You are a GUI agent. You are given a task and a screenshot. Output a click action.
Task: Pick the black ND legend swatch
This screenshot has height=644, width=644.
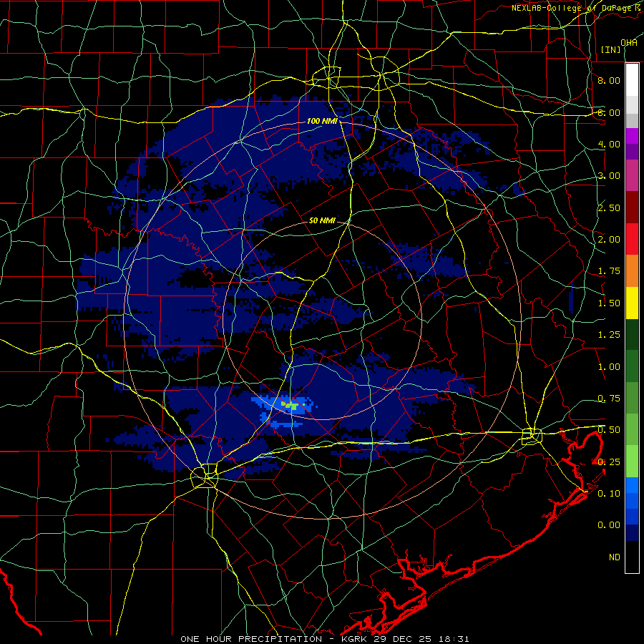(632, 557)
